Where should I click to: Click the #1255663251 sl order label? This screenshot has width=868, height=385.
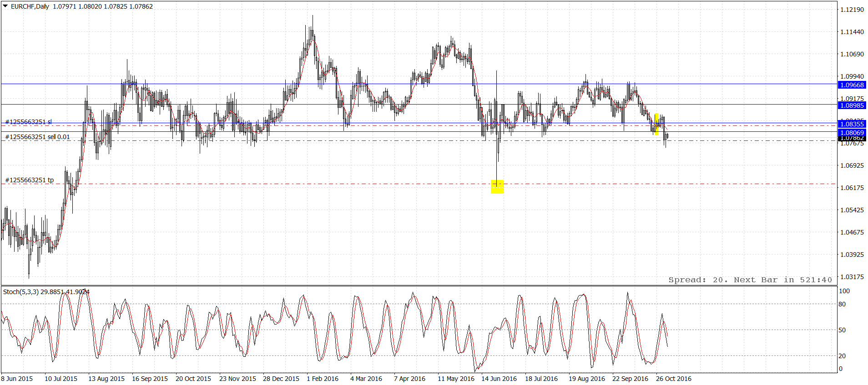coord(29,122)
